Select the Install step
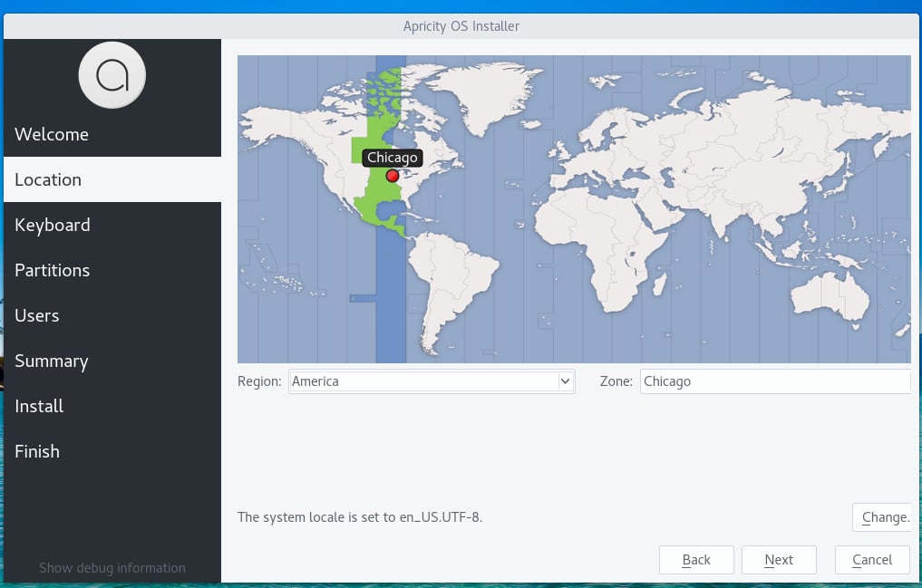Screen dimensions: 922x588 tap(39, 406)
